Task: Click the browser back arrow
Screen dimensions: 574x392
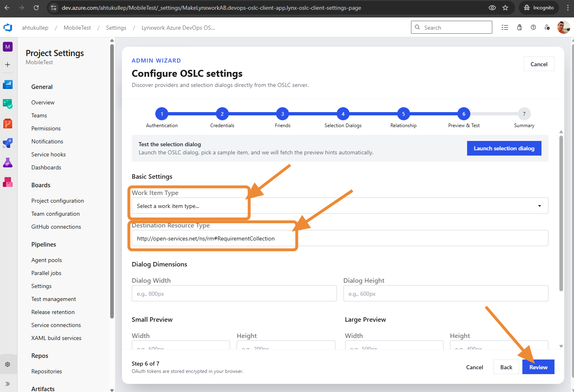Action: (x=7, y=8)
